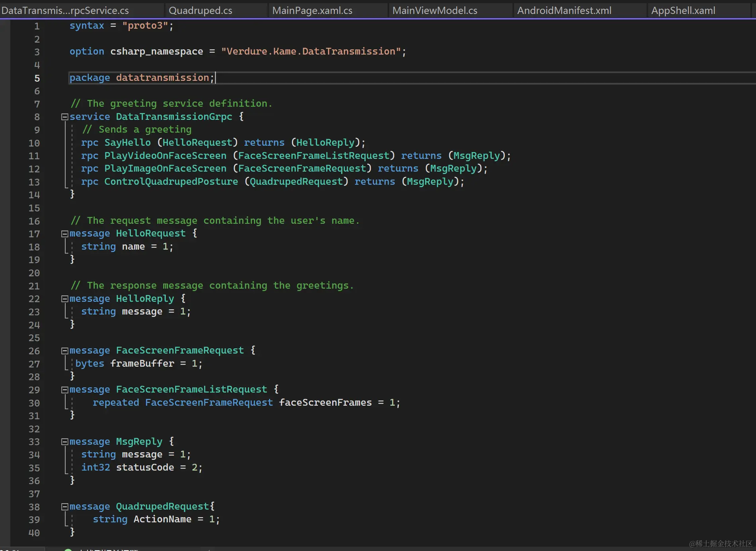Click line number 40 in the gutter

point(34,533)
